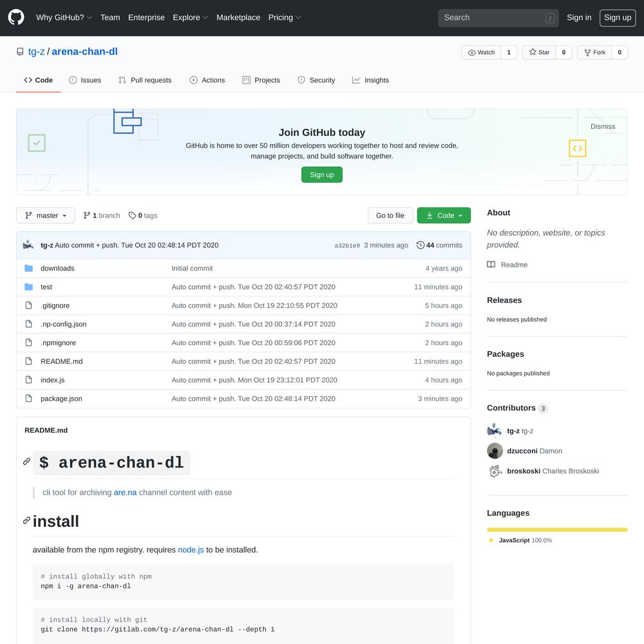Open the Projects tab
644x644 pixels.
point(261,80)
